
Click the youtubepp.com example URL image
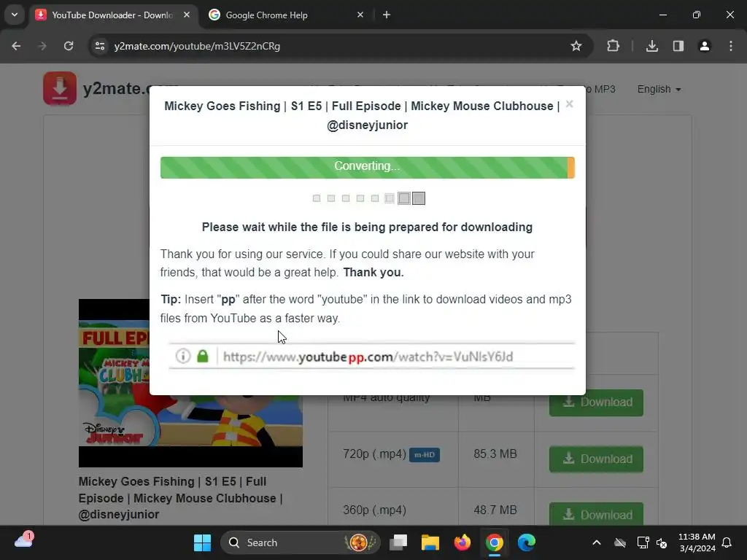point(371,356)
